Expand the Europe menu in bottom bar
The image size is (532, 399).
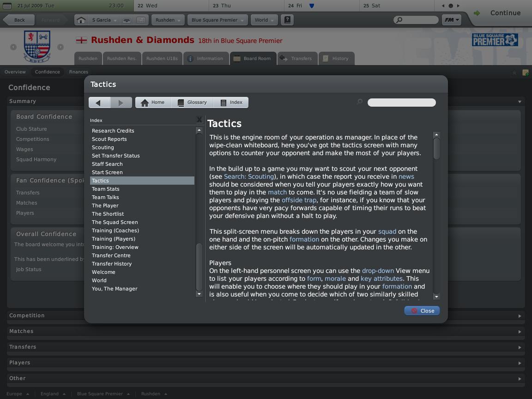pyautogui.click(x=18, y=394)
